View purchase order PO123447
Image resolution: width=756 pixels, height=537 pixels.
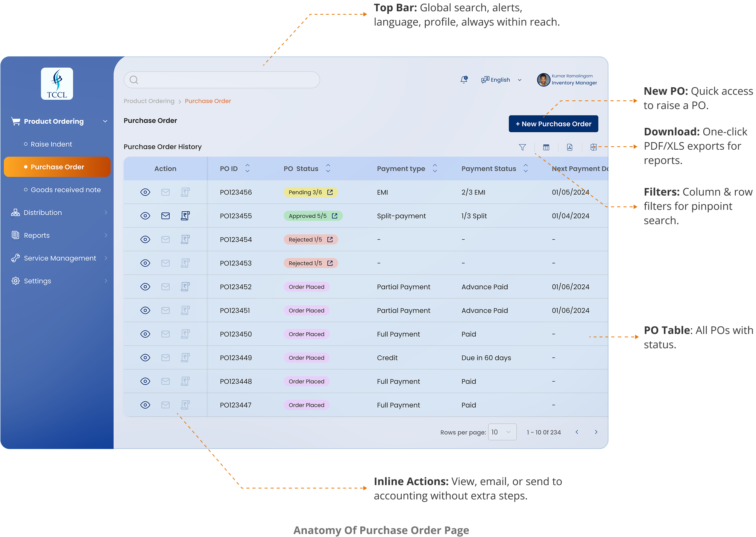145,405
